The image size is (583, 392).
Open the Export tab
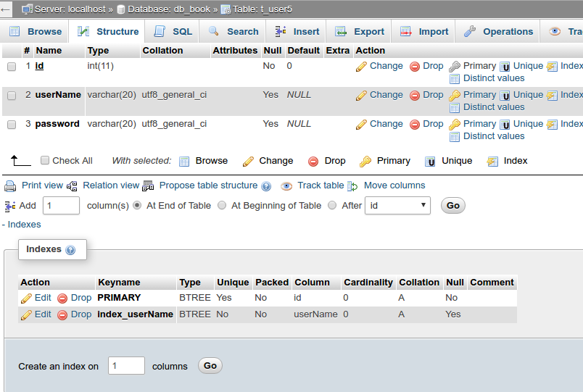pos(360,32)
